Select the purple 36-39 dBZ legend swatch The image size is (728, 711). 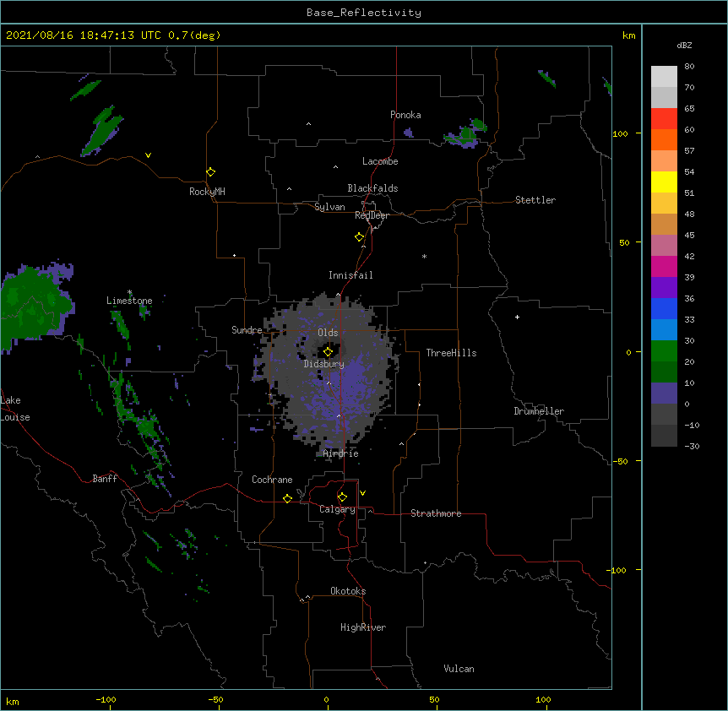[664, 288]
